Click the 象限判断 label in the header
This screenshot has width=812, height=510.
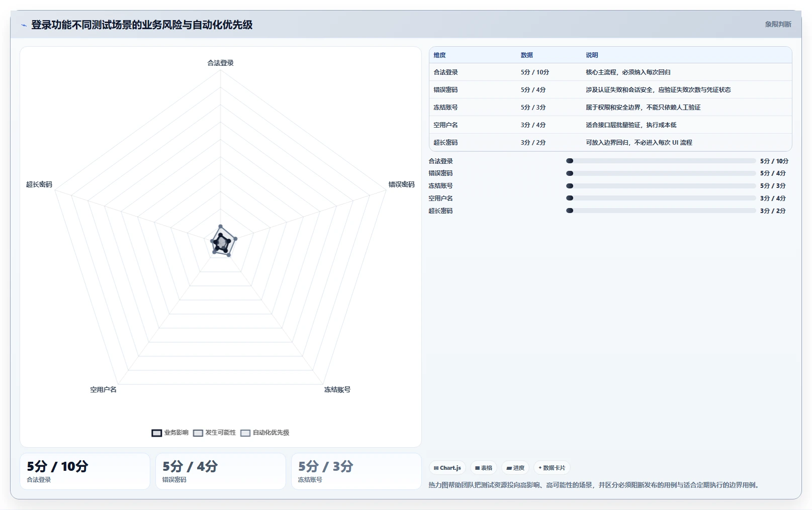tap(778, 24)
